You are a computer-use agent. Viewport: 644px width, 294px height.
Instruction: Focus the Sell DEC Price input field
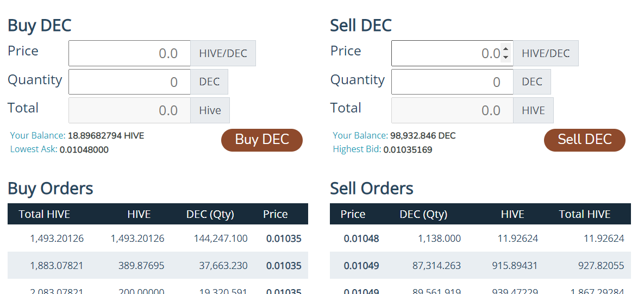452,53
